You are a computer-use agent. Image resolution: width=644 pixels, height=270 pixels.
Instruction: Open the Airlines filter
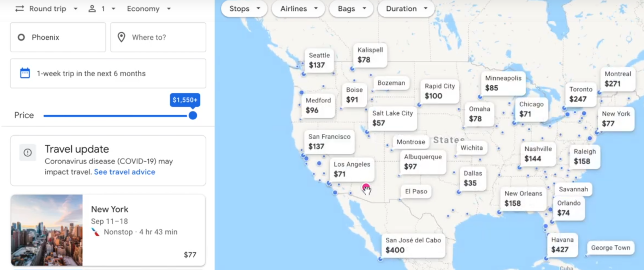pos(297,9)
